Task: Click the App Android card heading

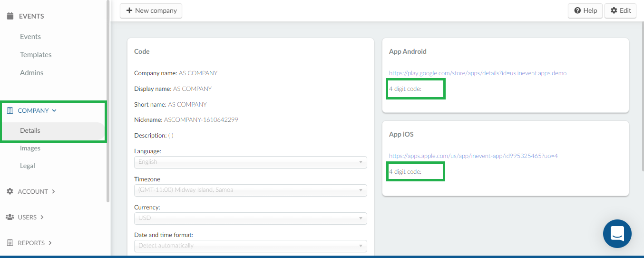Action: pyautogui.click(x=408, y=51)
